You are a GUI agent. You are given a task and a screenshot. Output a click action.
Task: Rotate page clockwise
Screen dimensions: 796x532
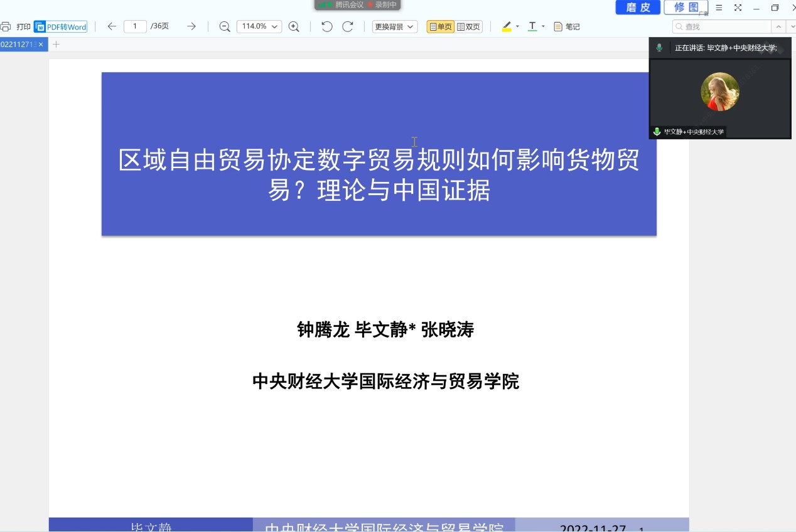[347, 26]
